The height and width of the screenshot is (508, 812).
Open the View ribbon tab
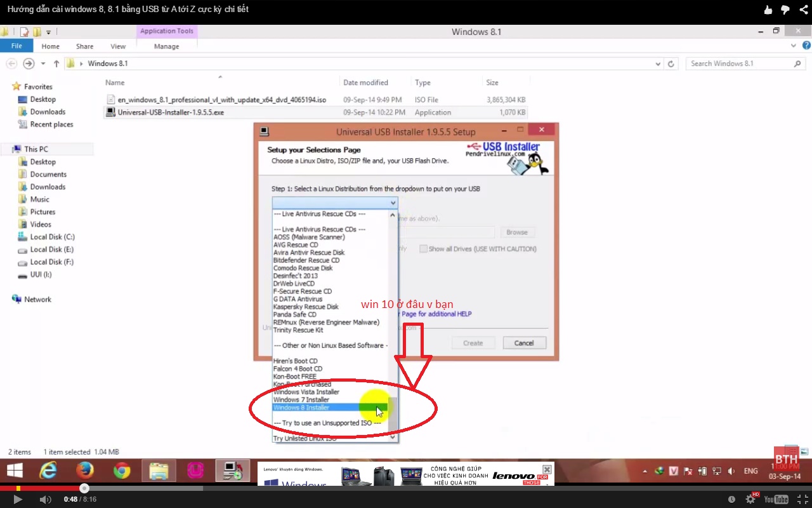coord(118,46)
